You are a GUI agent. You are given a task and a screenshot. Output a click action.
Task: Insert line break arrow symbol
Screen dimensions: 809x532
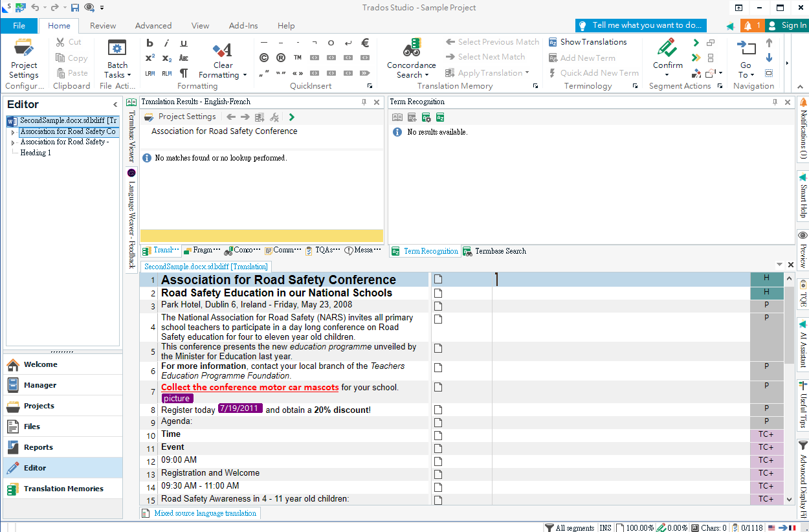(348, 43)
